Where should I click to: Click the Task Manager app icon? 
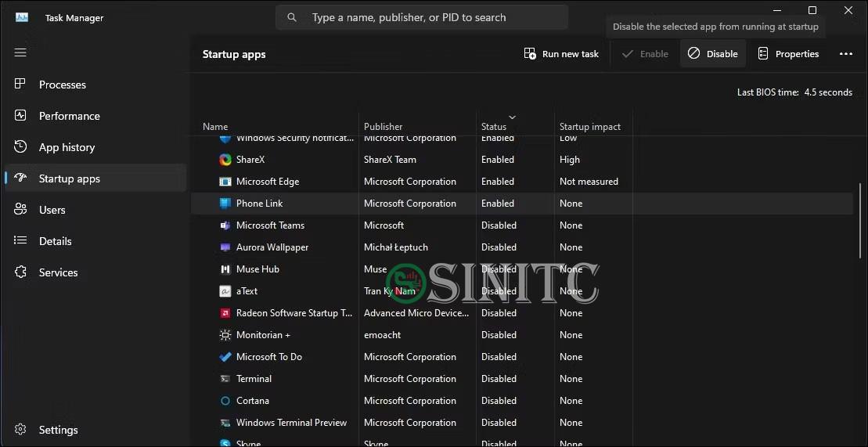[22, 18]
